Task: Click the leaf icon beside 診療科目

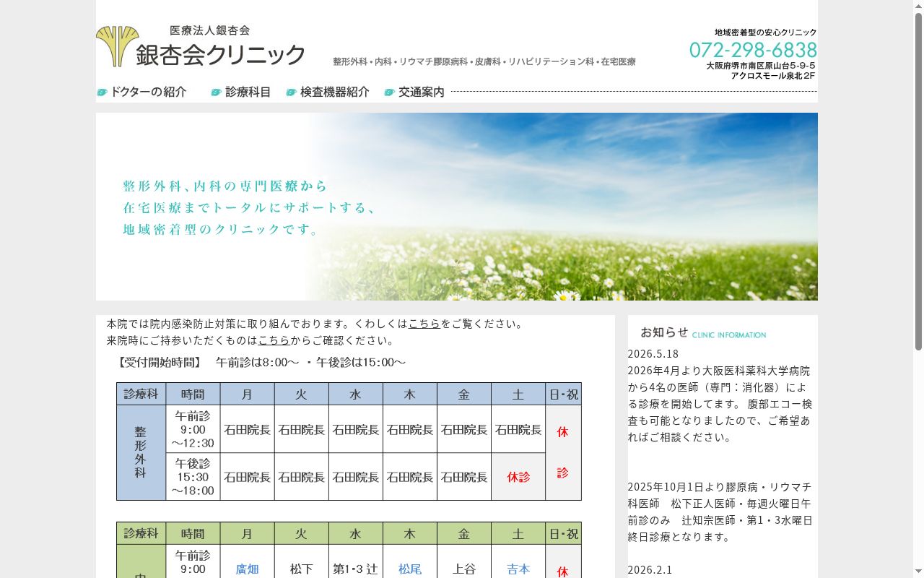Action: click(217, 92)
